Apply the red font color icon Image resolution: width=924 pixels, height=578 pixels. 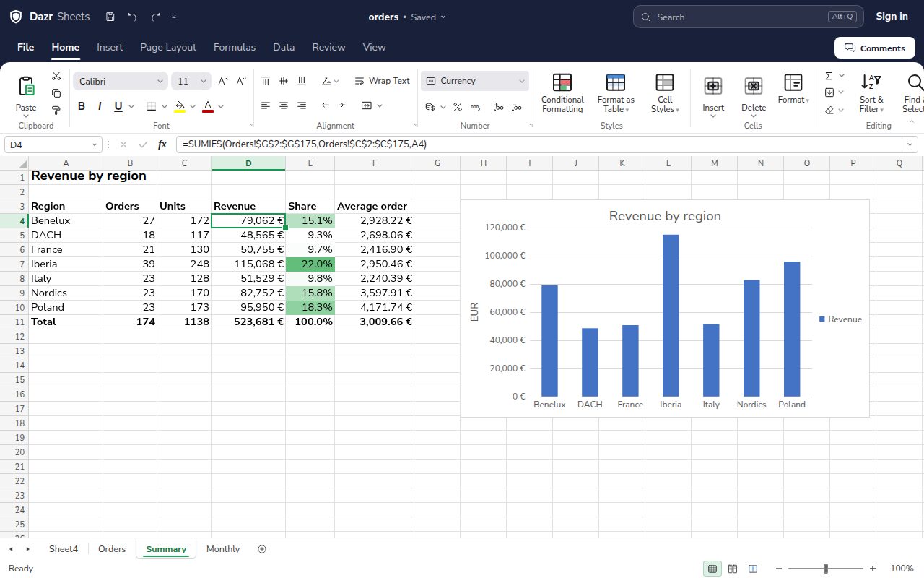pos(208,106)
